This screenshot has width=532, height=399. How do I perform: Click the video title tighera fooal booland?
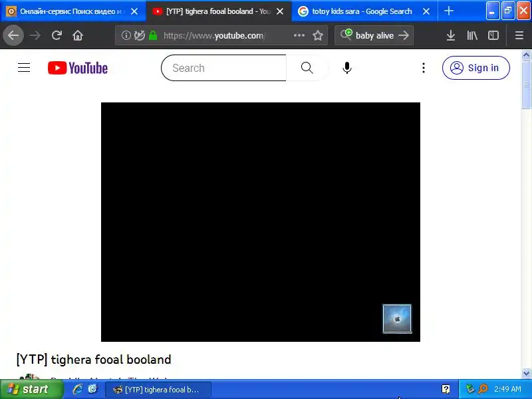point(94,360)
